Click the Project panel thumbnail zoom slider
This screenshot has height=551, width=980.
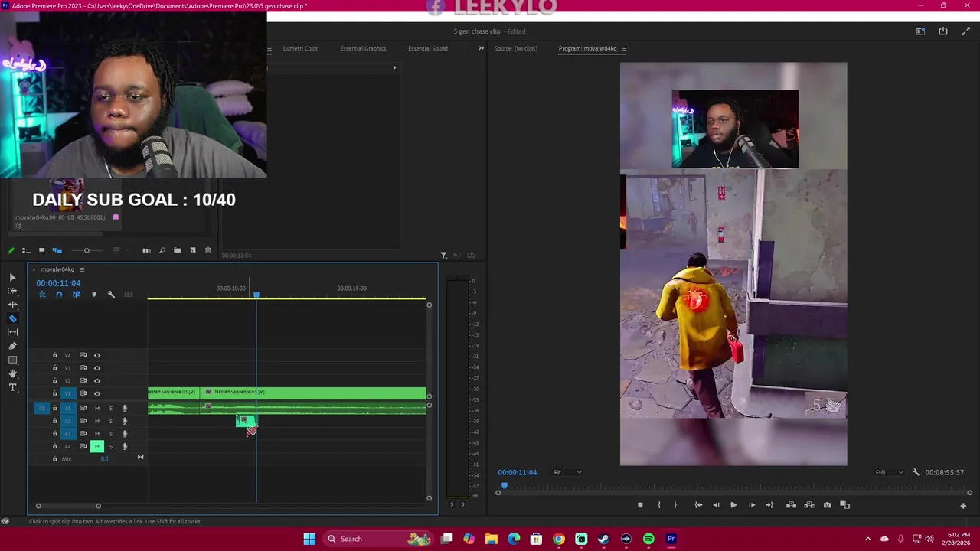tap(87, 250)
